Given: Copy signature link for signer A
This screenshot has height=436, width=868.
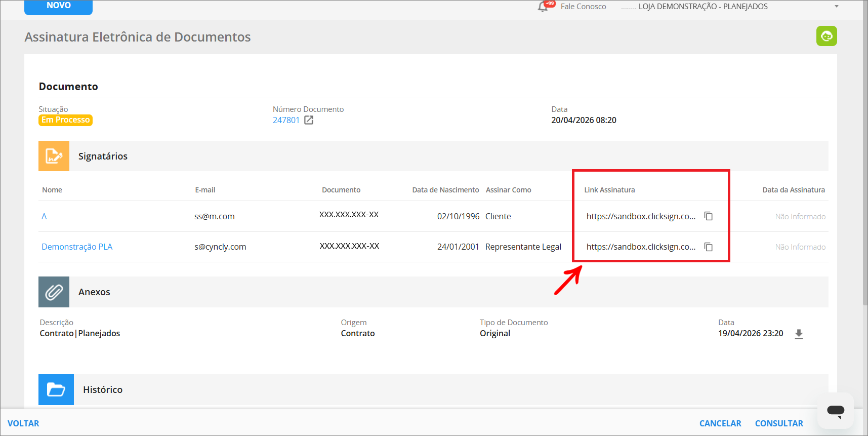Looking at the screenshot, I should 709,216.
